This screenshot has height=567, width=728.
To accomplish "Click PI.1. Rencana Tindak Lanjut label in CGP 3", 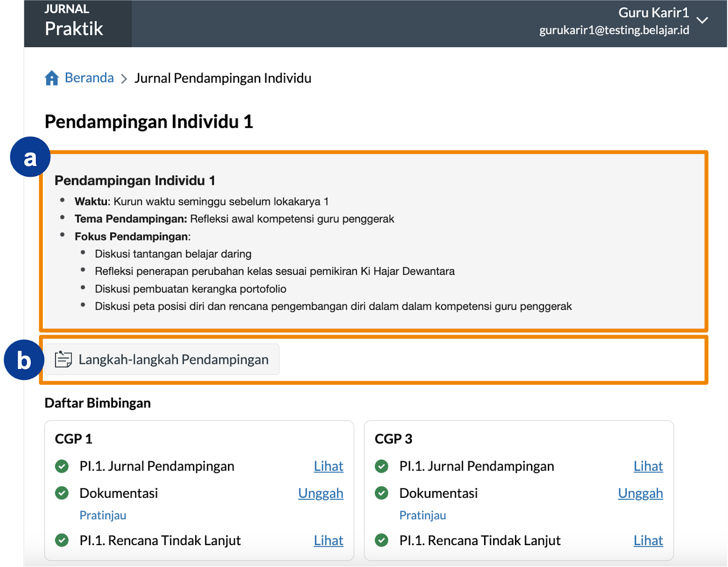I will (480, 540).
